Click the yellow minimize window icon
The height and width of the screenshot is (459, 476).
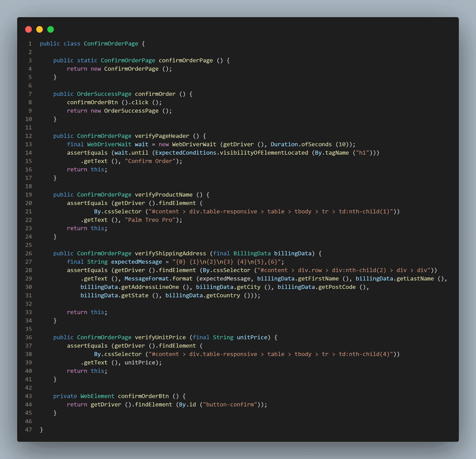click(x=40, y=29)
